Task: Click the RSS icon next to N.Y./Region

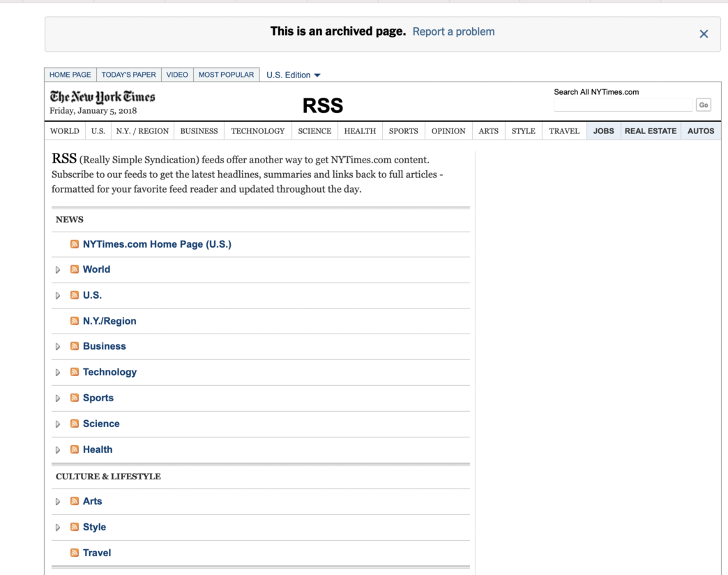Action: 75,321
